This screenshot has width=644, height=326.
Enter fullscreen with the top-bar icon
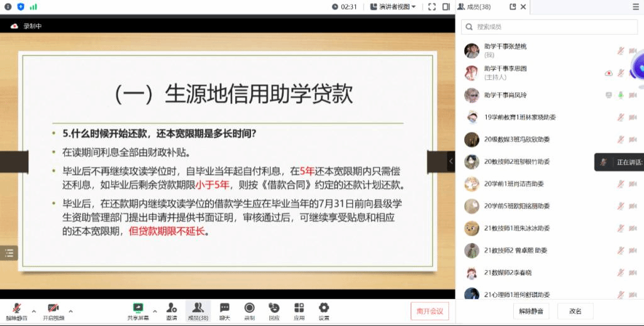431,7
